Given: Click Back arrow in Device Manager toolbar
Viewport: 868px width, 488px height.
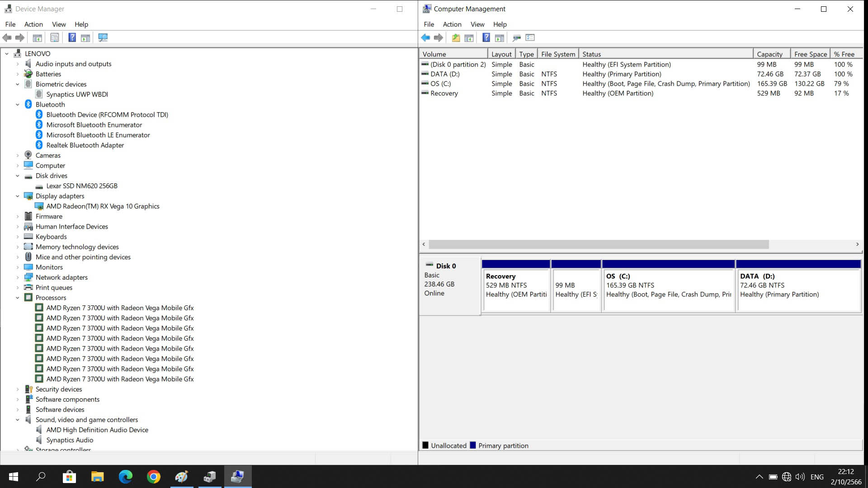Looking at the screenshot, I should pos(7,38).
